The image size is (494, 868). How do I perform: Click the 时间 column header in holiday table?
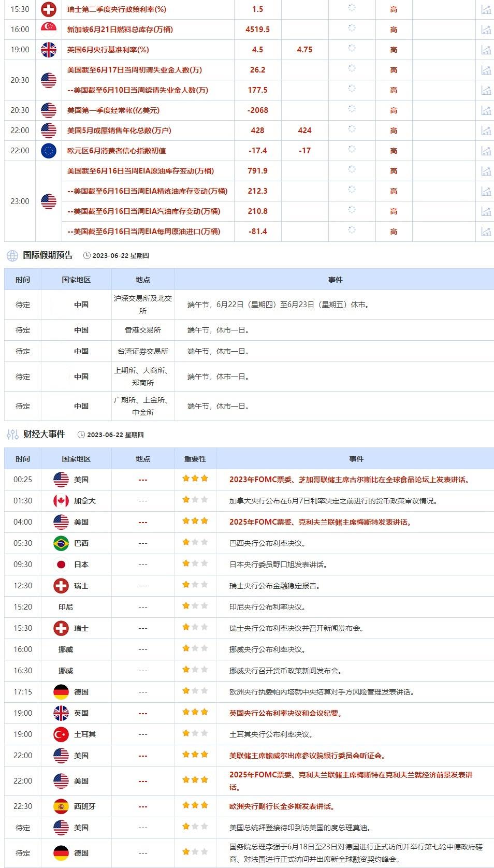[x=23, y=280]
